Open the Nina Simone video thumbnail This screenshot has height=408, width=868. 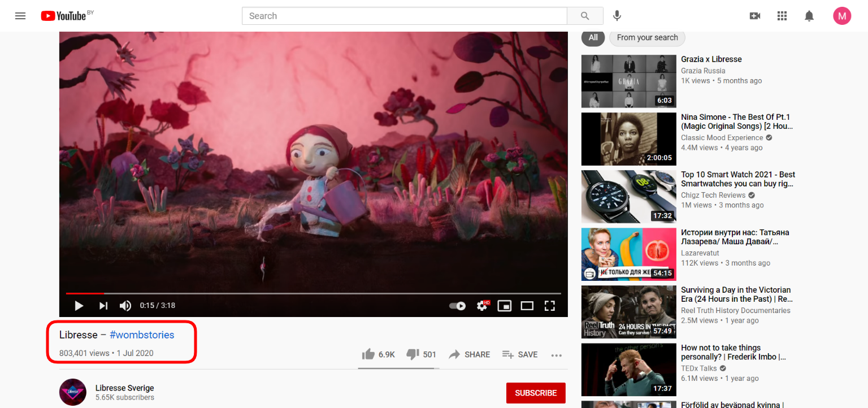point(629,139)
